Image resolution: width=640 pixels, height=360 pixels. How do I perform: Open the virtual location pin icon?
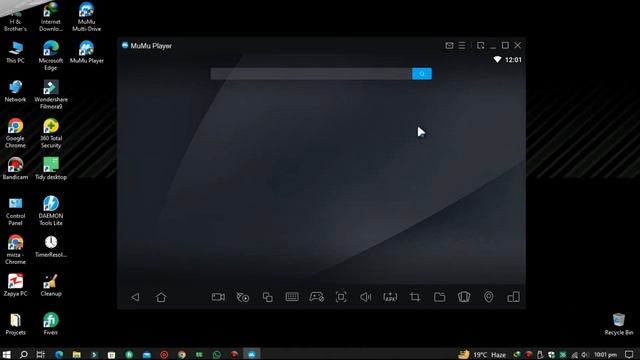489,297
